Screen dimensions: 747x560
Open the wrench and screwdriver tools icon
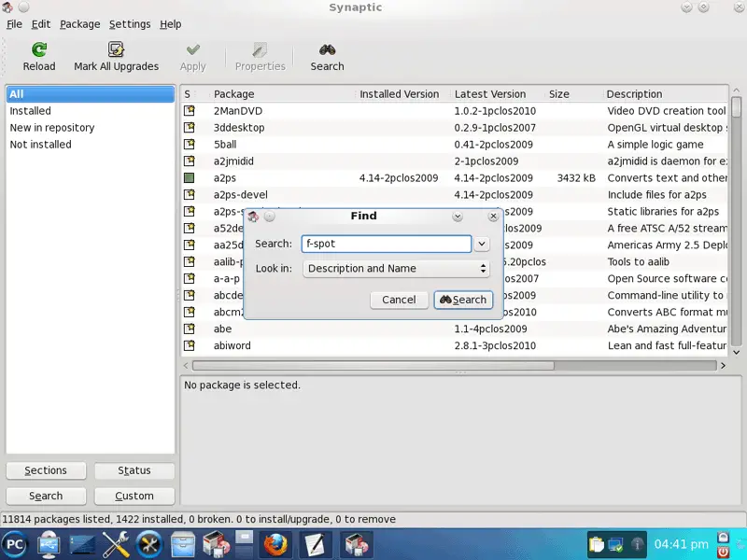pos(116,544)
